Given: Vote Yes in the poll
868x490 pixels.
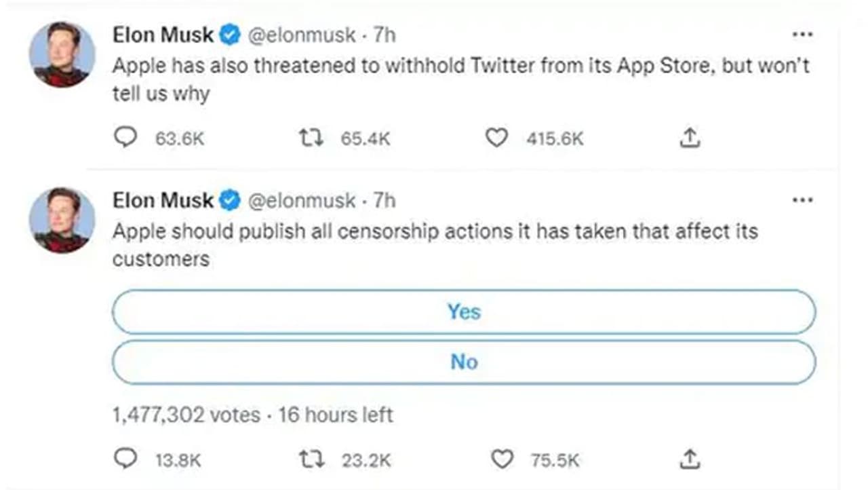Looking at the screenshot, I should click(464, 312).
